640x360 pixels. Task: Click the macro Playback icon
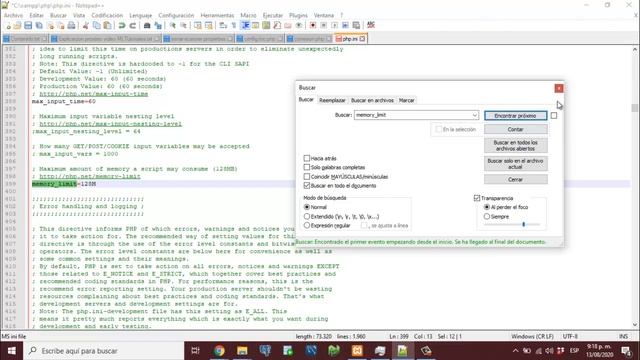pyautogui.click(x=334, y=25)
